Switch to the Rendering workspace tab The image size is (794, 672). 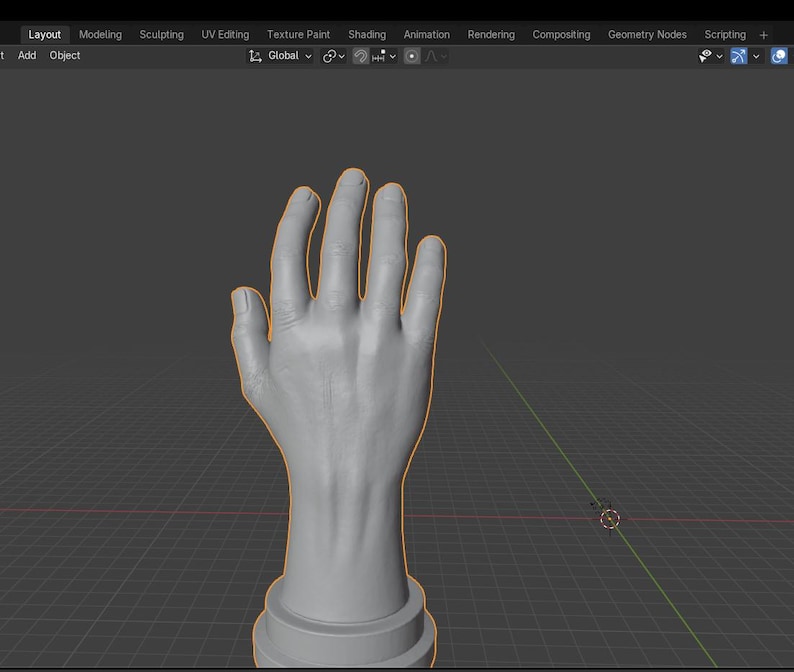(x=491, y=34)
